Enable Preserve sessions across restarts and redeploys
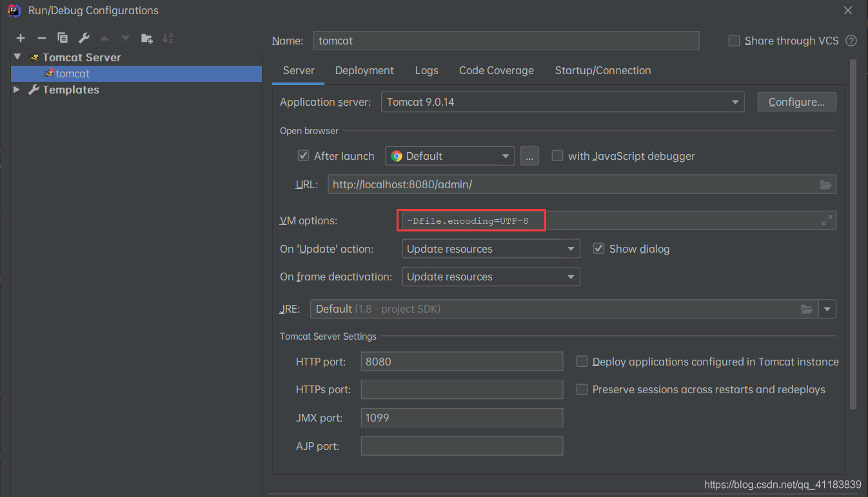 pyautogui.click(x=582, y=389)
